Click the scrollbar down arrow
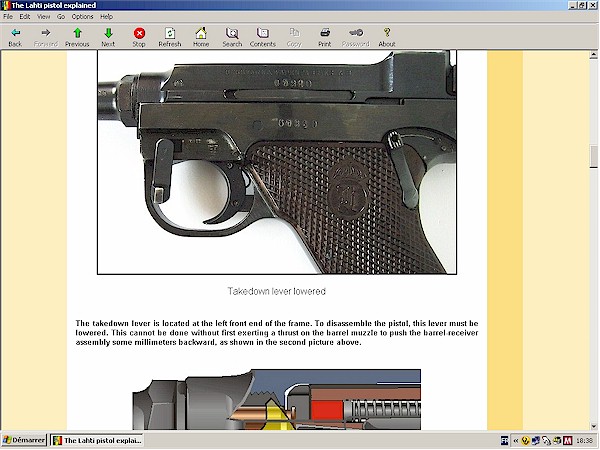Image resolution: width=600 pixels, height=450 pixels. point(593,426)
